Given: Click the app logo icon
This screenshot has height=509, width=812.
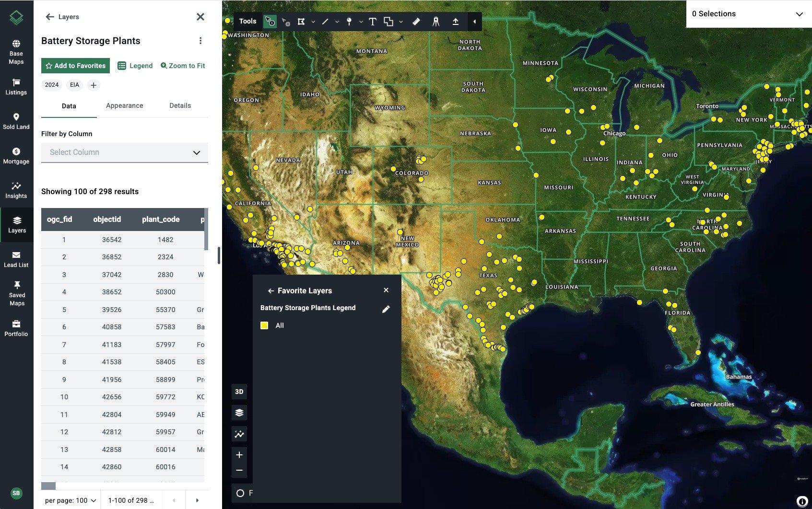Looking at the screenshot, I should 16,18.
